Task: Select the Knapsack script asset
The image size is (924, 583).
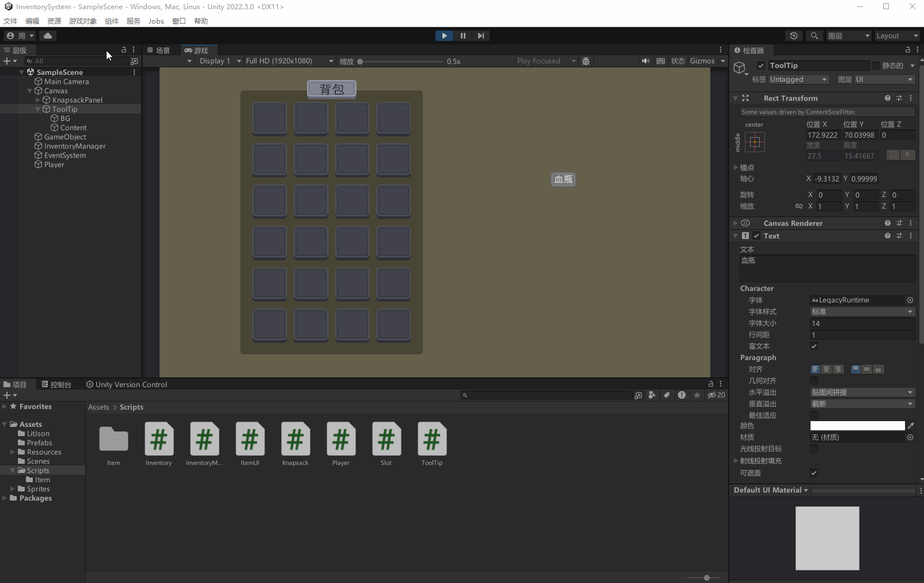Action: [x=295, y=441]
